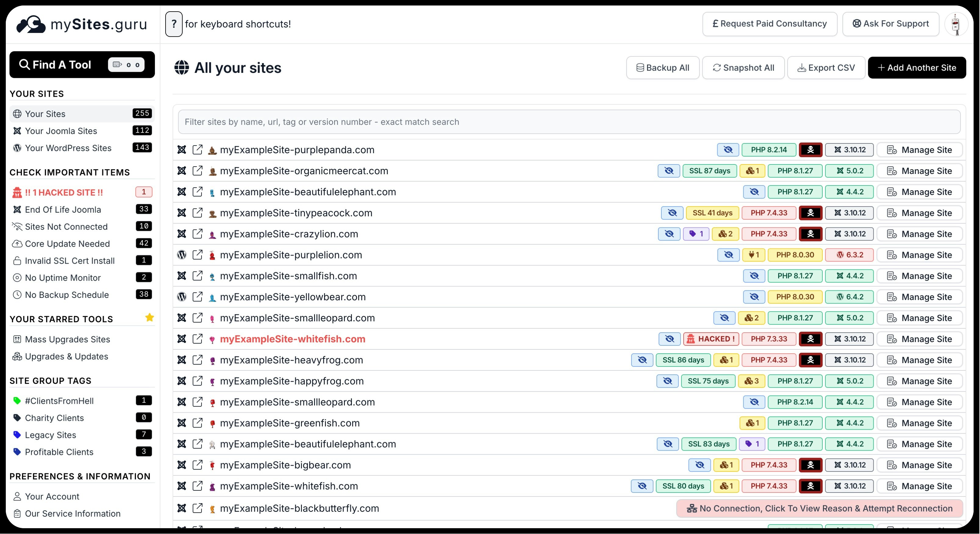Viewport: 980px width, 534px height.
Task: Click the yellow star beside Your Starred Tools
Action: pyautogui.click(x=149, y=317)
